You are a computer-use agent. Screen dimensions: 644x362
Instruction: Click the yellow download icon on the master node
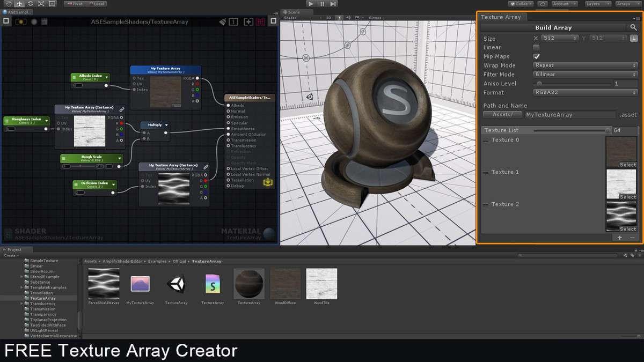pos(268,182)
